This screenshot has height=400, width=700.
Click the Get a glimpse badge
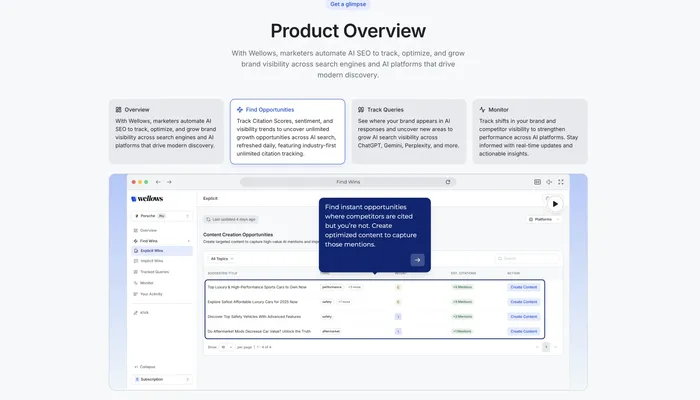click(349, 4)
